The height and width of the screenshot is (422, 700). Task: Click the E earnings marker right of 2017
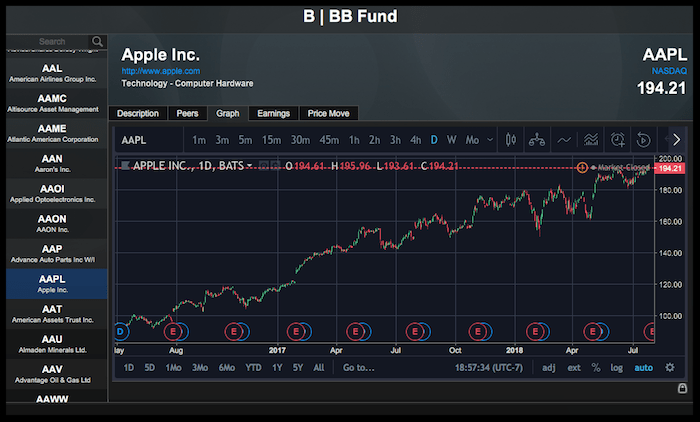296,331
